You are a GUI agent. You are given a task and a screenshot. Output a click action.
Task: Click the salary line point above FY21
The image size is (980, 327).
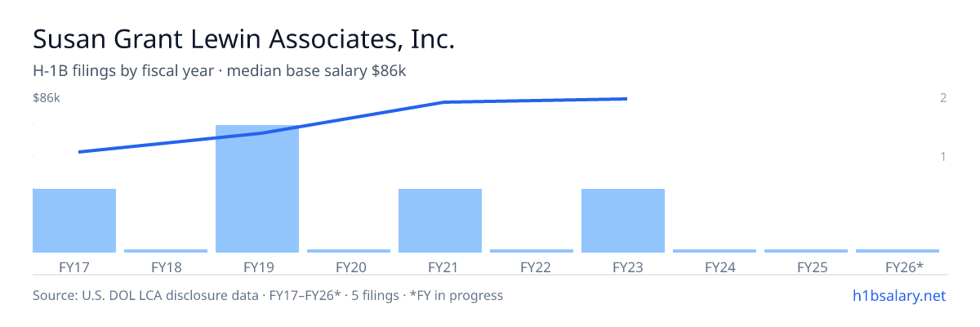click(442, 102)
